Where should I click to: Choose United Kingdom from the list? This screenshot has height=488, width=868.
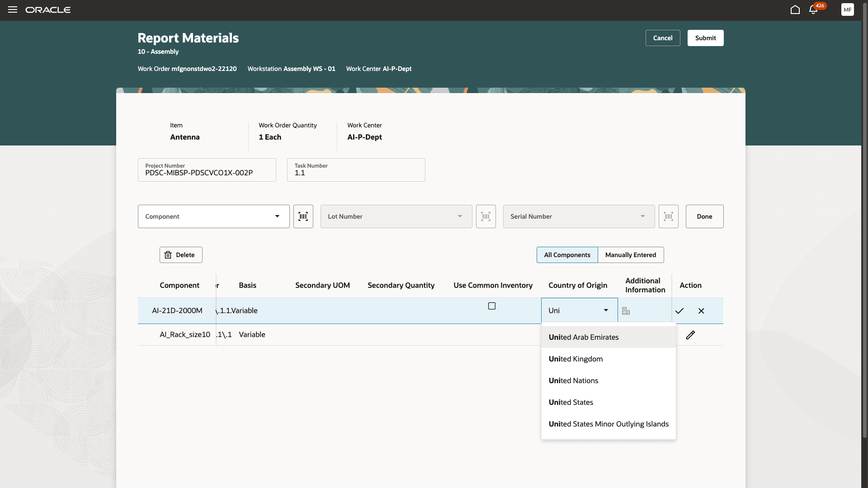[x=576, y=359]
